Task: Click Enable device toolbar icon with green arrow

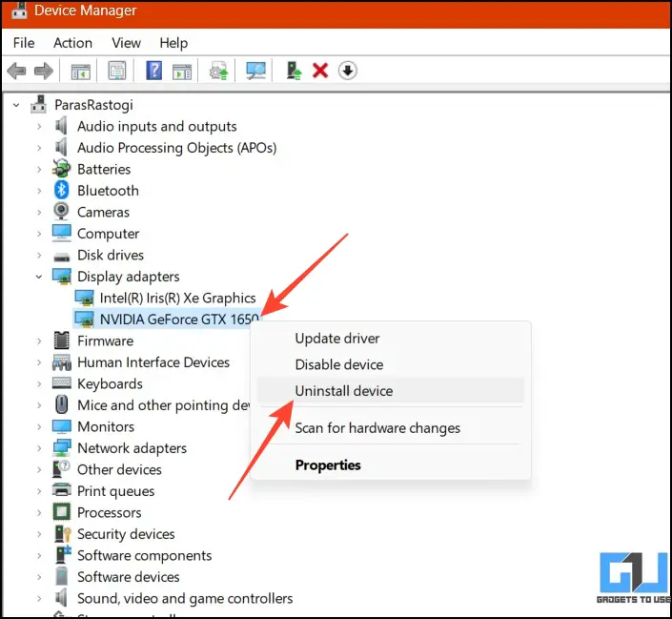Action: coord(294,71)
